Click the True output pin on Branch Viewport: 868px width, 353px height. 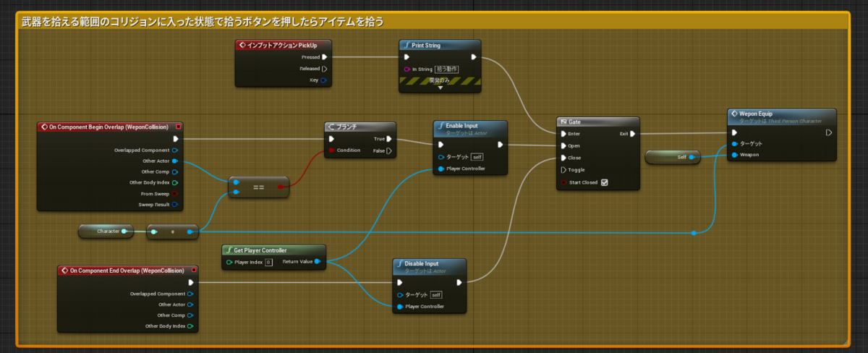pyautogui.click(x=388, y=139)
